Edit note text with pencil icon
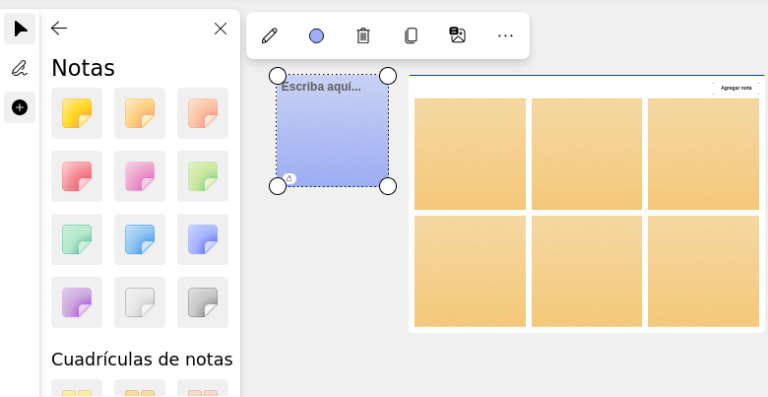The width and height of the screenshot is (768, 397). [269, 36]
